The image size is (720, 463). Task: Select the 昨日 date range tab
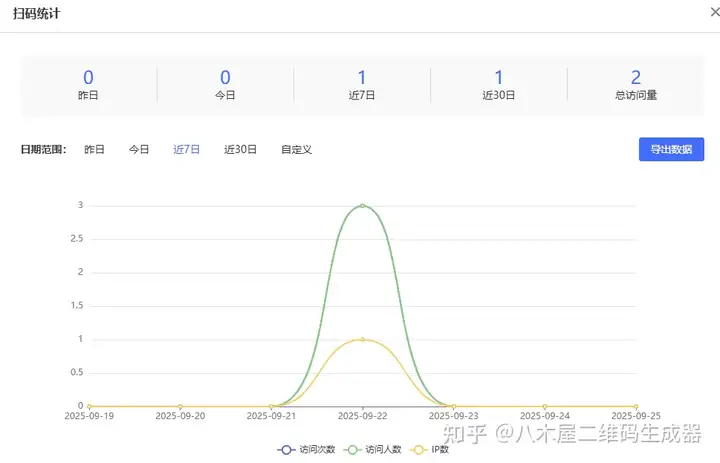click(x=94, y=149)
